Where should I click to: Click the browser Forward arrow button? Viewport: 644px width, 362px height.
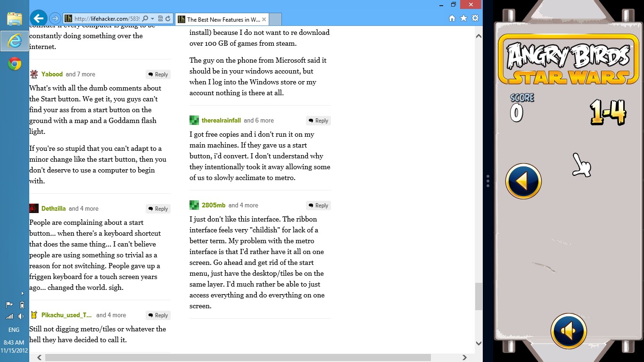(55, 19)
